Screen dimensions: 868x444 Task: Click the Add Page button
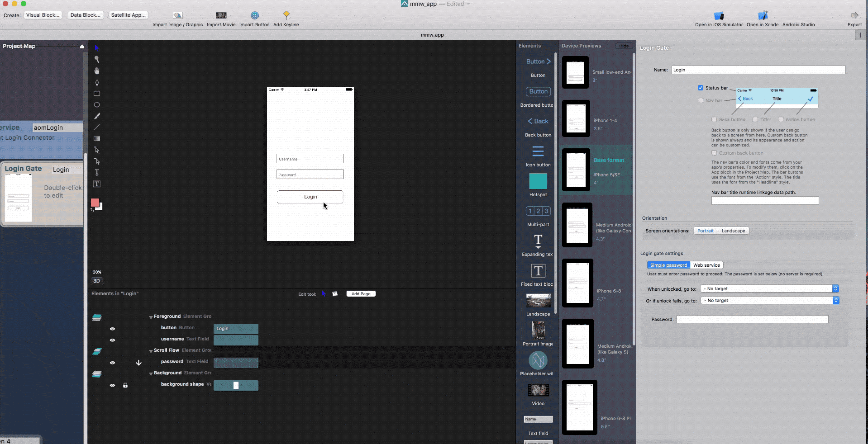[x=361, y=294]
